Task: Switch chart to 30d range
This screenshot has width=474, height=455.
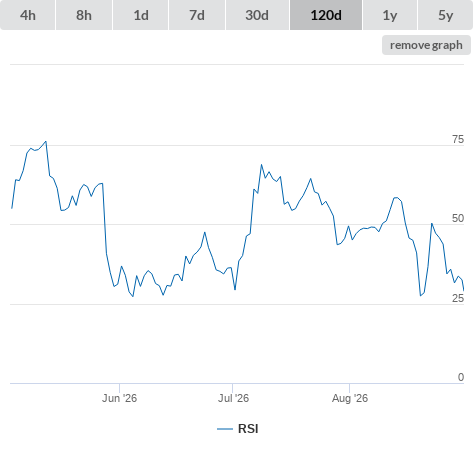Action: point(257,15)
